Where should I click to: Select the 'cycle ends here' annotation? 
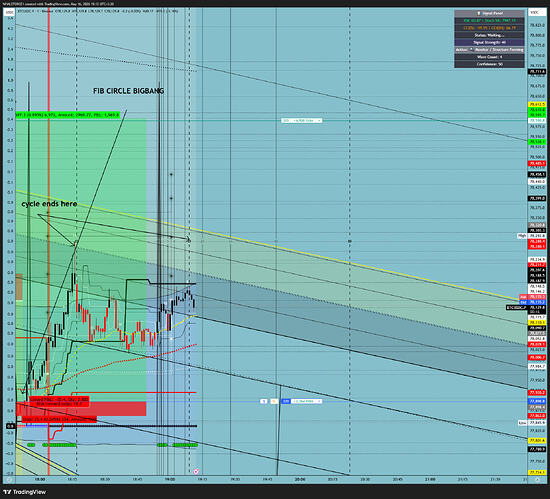click(x=49, y=204)
